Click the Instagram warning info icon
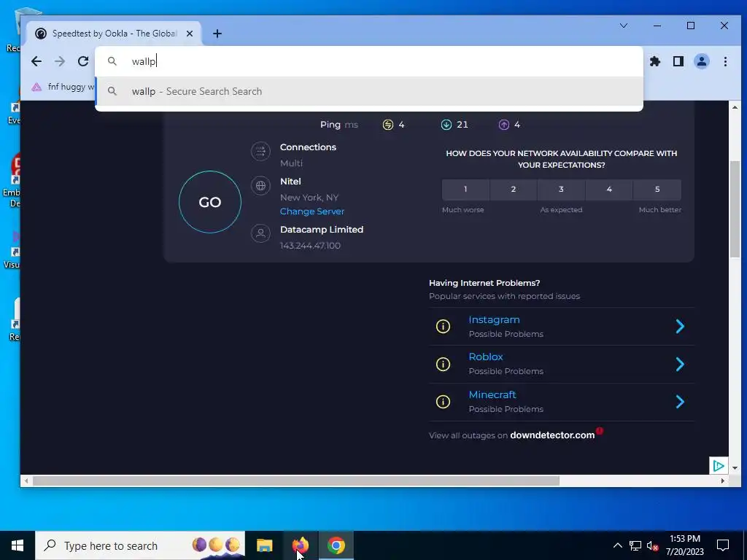This screenshot has width=747, height=560. tap(443, 326)
